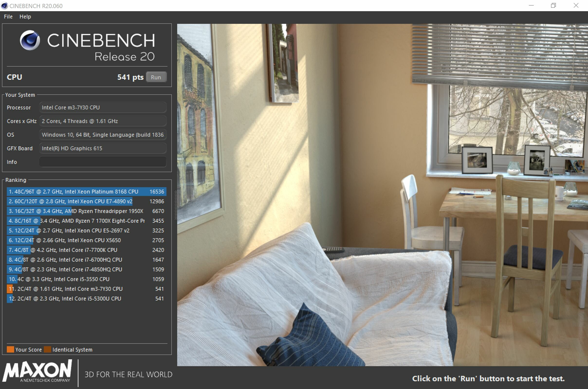Viewport: 588px width, 389px height.
Task: Close the Cinebench window
Action: [x=576, y=5]
